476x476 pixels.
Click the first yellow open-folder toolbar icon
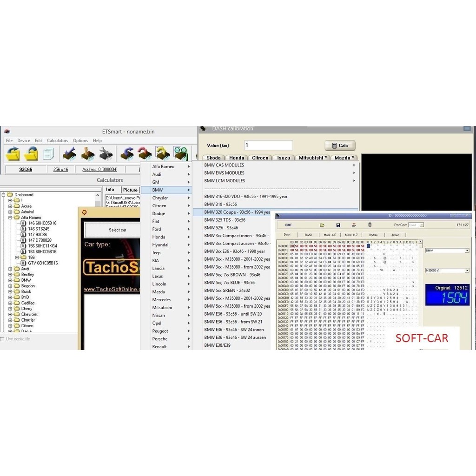[13, 153]
